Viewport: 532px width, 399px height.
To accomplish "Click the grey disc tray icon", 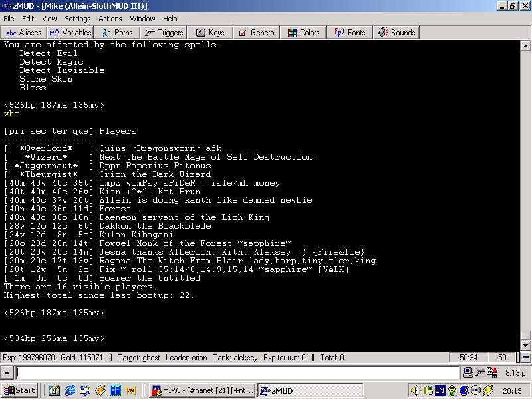I will click(x=476, y=390).
